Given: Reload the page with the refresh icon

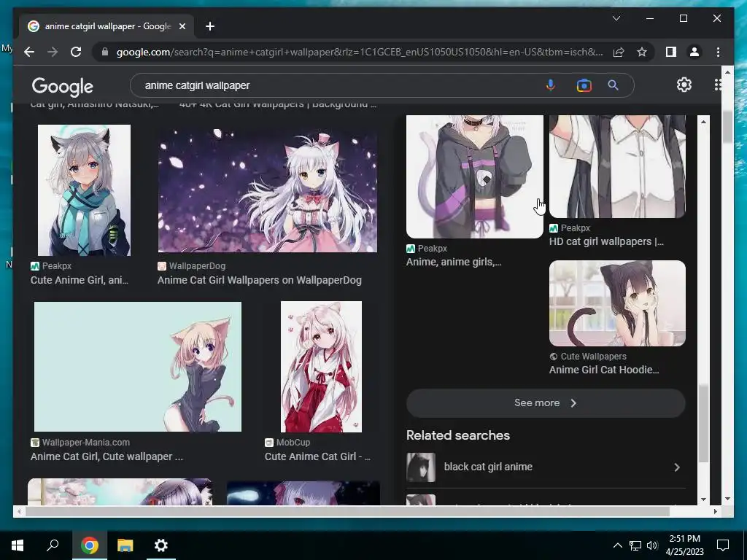Looking at the screenshot, I should point(76,52).
